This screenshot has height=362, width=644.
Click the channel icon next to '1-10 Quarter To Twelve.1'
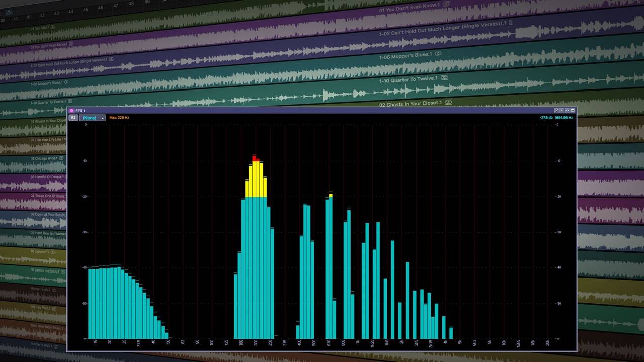(444, 78)
